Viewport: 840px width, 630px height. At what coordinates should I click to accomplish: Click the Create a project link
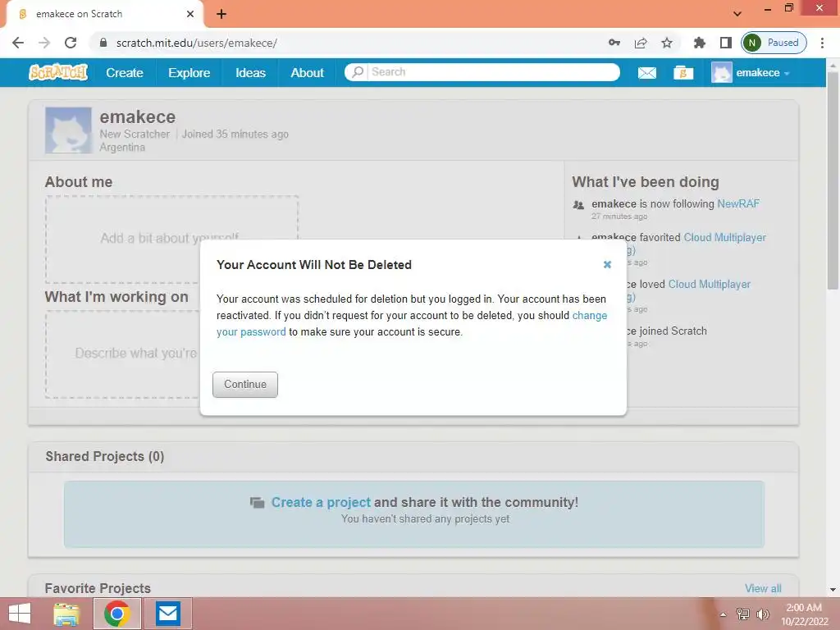[321, 502]
